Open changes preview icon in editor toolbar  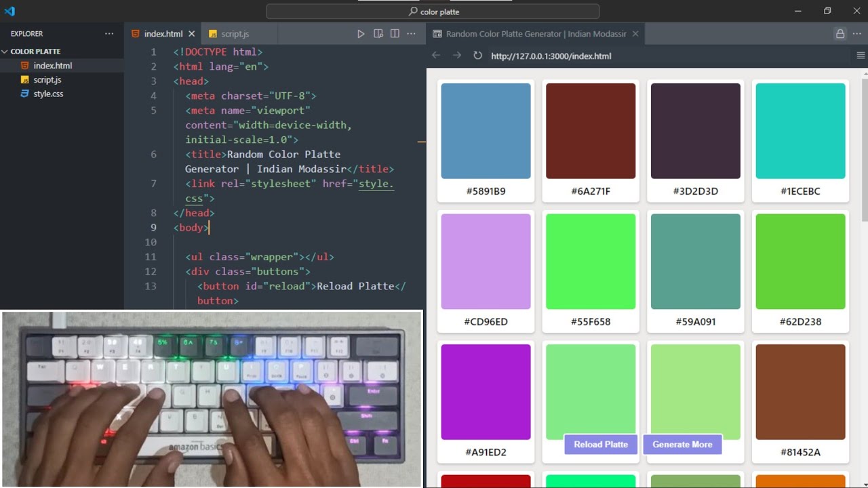pyautogui.click(x=378, y=33)
